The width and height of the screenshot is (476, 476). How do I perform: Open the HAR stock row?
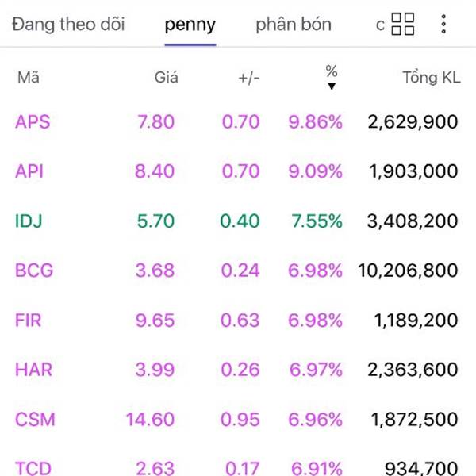[x=238, y=370]
